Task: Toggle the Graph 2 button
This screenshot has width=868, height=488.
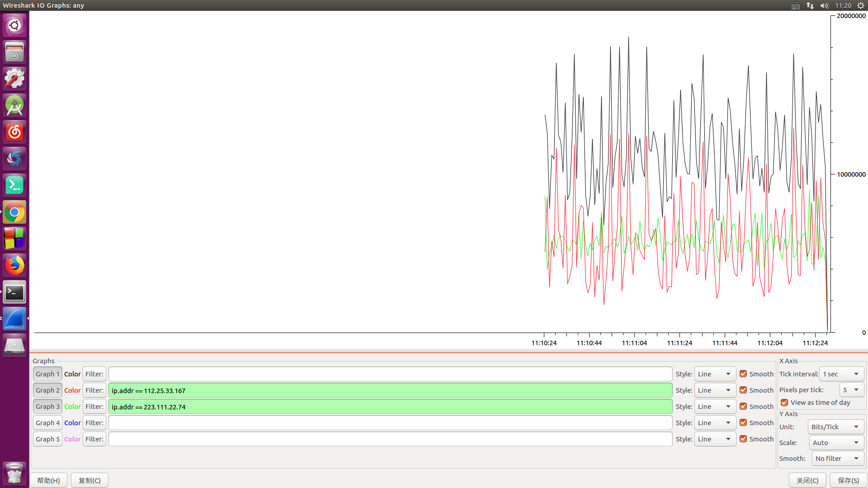Action: tap(47, 390)
